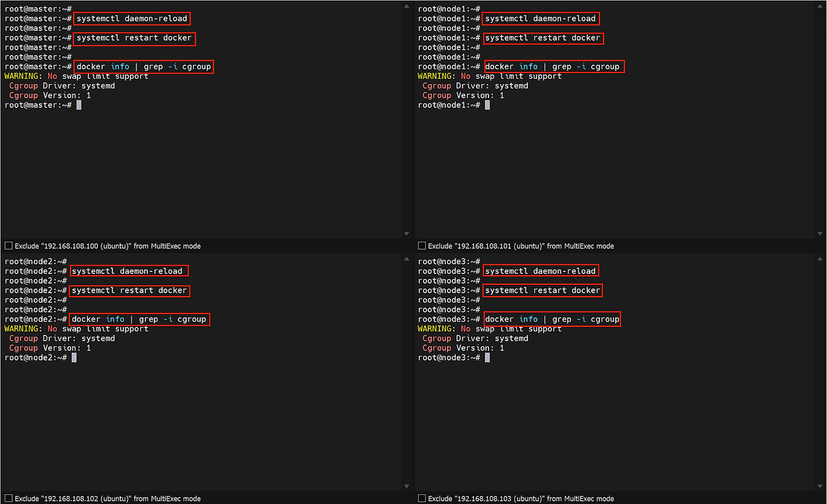The width and height of the screenshot is (827, 504).
Task: Focus the master terminal at its cursor prompt
Action: tap(79, 105)
